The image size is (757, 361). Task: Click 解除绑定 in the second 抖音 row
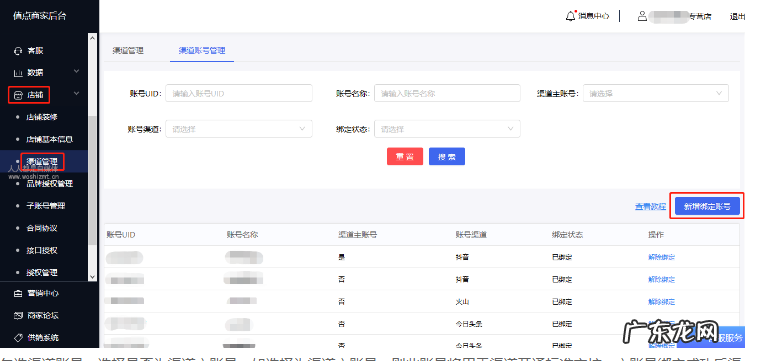click(661, 279)
